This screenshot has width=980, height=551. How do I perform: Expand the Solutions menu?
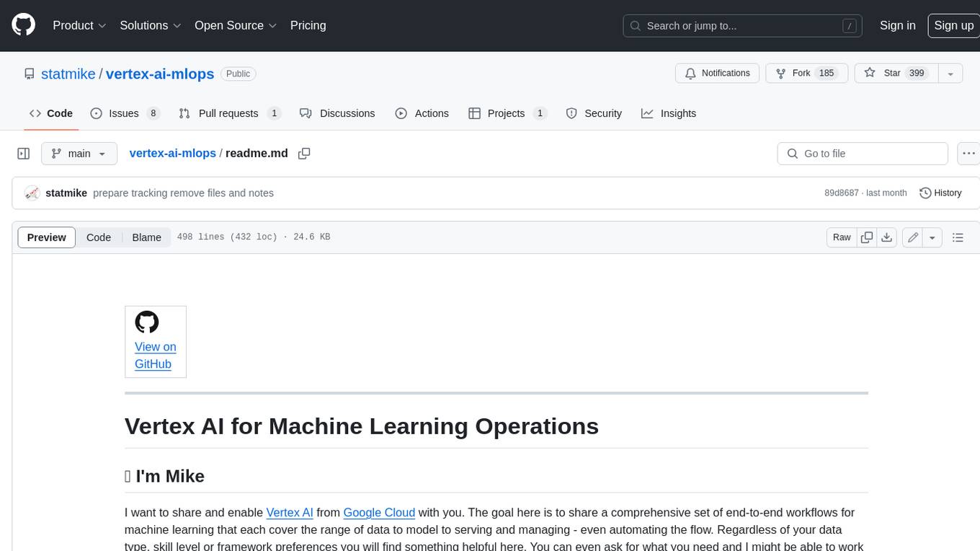coord(151,25)
